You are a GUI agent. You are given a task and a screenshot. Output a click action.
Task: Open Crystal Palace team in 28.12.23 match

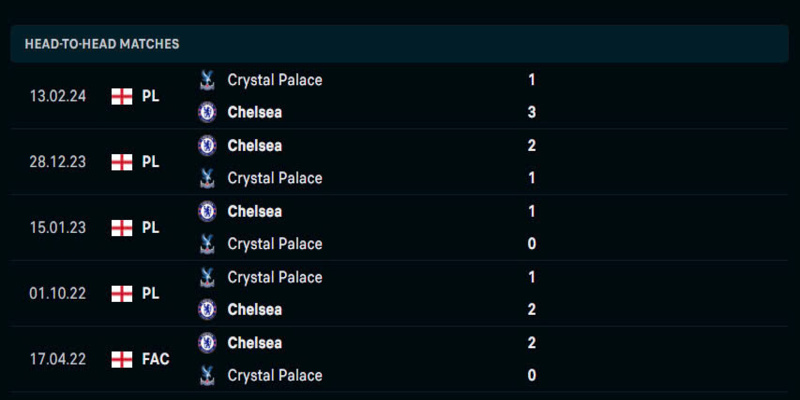[275, 178]
